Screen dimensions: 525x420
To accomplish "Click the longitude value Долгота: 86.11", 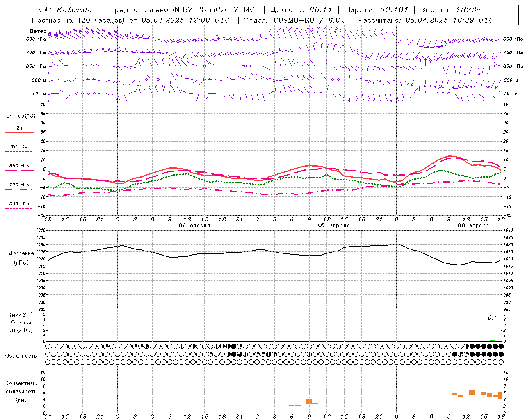I will point(301,10).
